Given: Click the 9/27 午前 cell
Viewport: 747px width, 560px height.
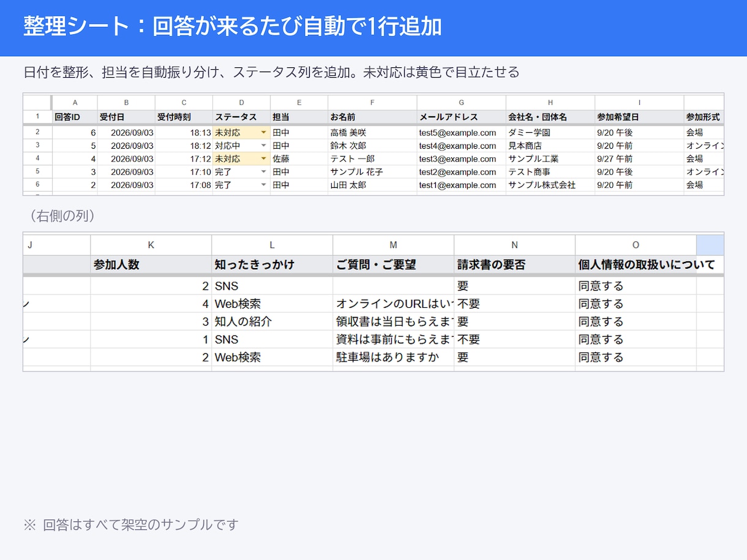Looking at the screenshot, I should click(639, 159).
